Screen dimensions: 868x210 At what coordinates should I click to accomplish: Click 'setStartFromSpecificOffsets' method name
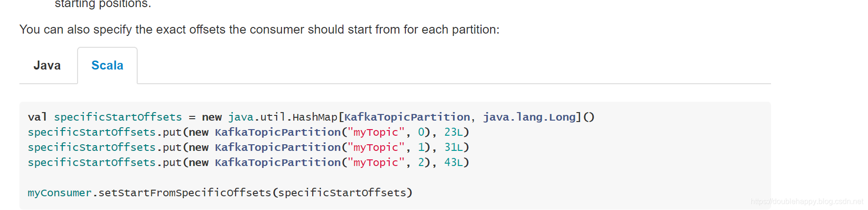pos(184,192)
